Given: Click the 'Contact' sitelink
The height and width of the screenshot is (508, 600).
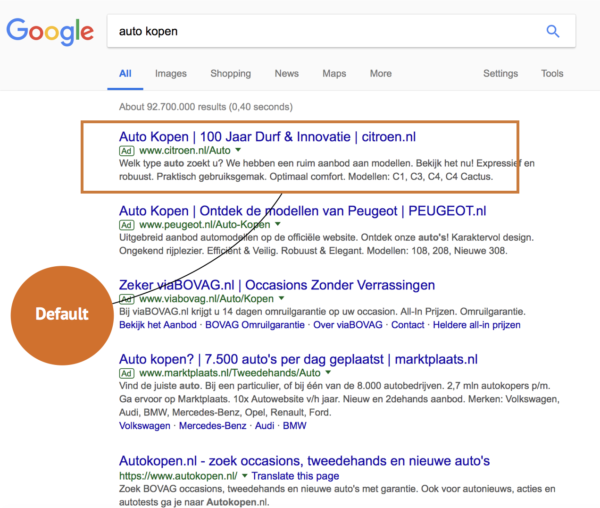Looking at the screenshot, I should (408, 325).
